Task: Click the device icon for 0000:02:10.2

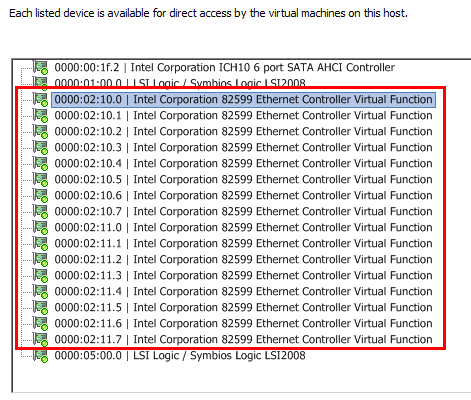Action: pyautogui.click(x=41, y=131)
